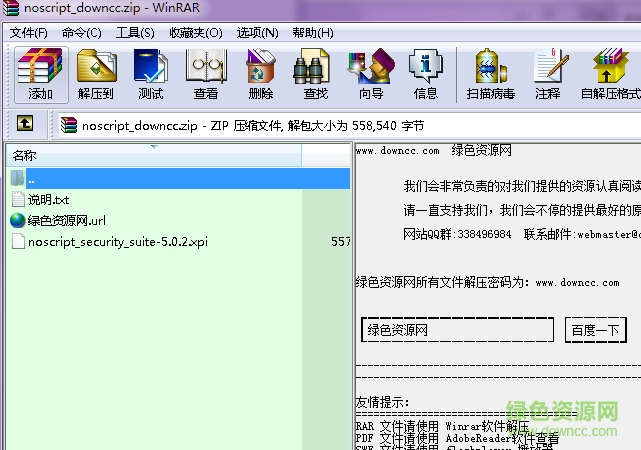The width and height of the screenshot is (641, 450).
Task: Open the File (文件) menu
Action: tap(29, 33)
